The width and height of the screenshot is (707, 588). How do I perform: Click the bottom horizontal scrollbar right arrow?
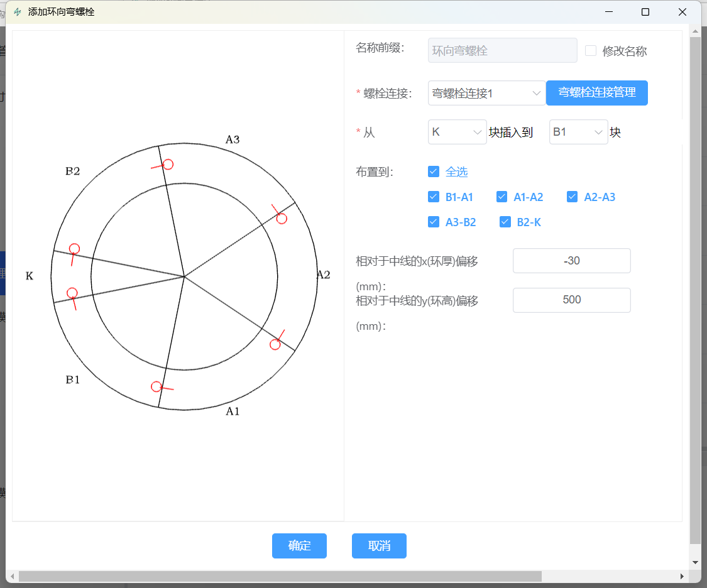click(683, 575)
